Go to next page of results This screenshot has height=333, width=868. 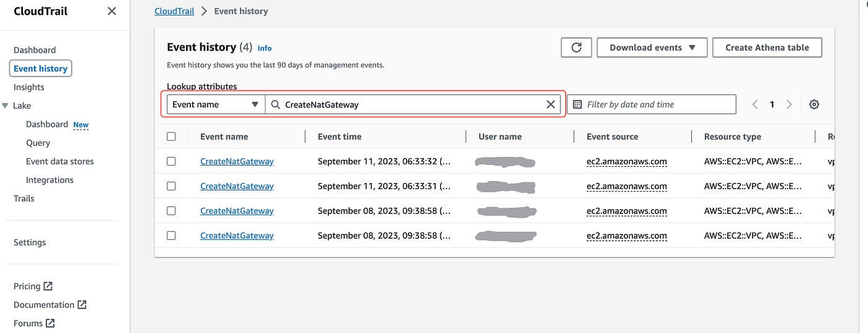pyautogui.click(x=789, y=105)
